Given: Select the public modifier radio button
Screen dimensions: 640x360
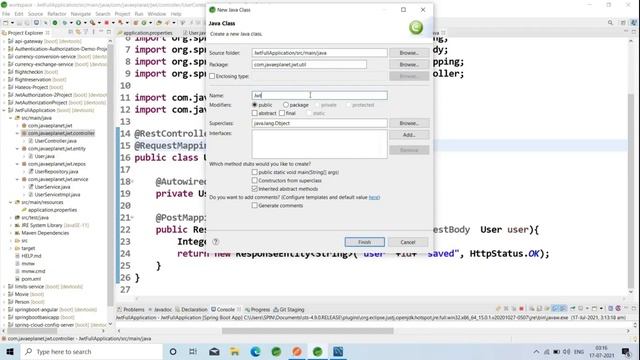Looking at the screenshot, I should tap(255, 105).
